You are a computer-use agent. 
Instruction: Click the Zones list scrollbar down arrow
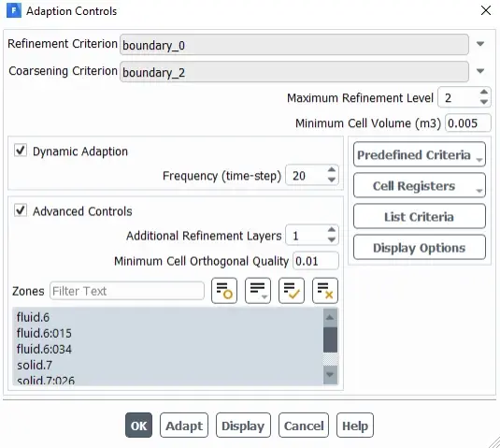coord(330,375)
